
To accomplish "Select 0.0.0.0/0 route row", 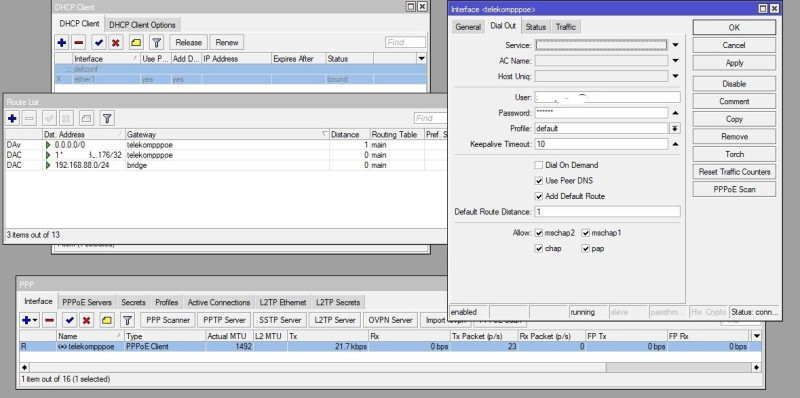I will tap(226, 145).
